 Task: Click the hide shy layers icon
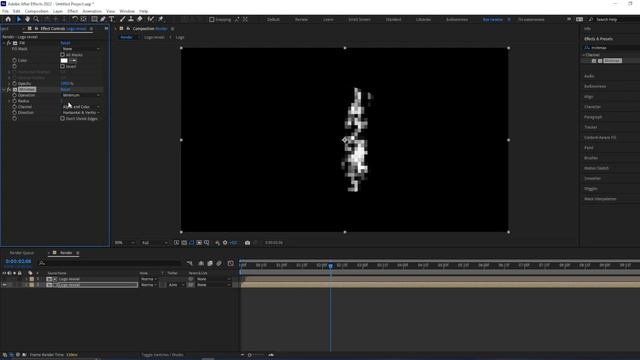click(x=201, y=263)
